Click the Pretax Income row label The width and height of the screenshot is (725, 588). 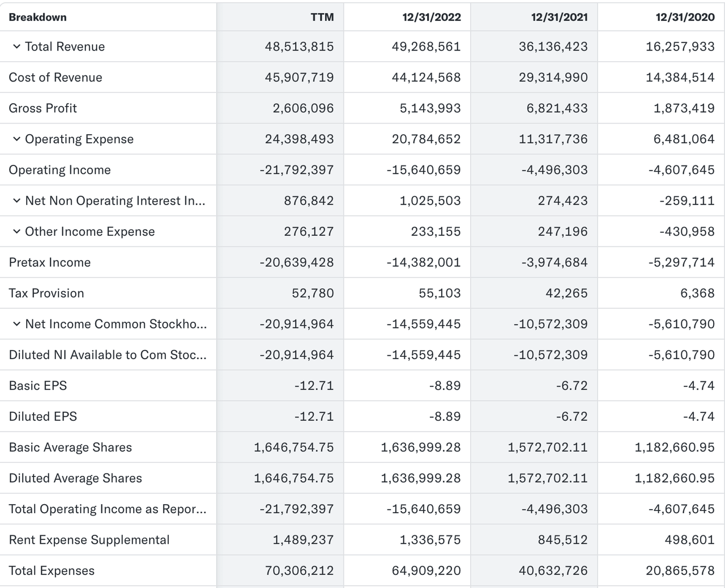click(x=49, y=262)
